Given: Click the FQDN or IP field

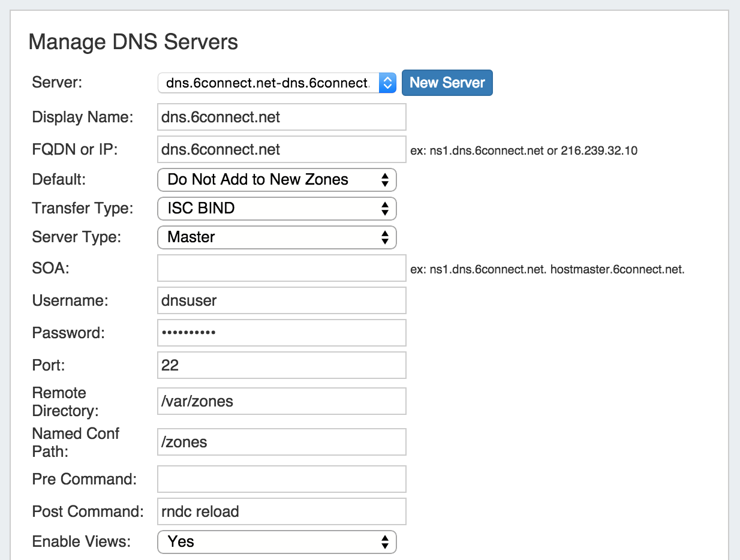Looking at the screenshot, I should (x=281, y=149).
